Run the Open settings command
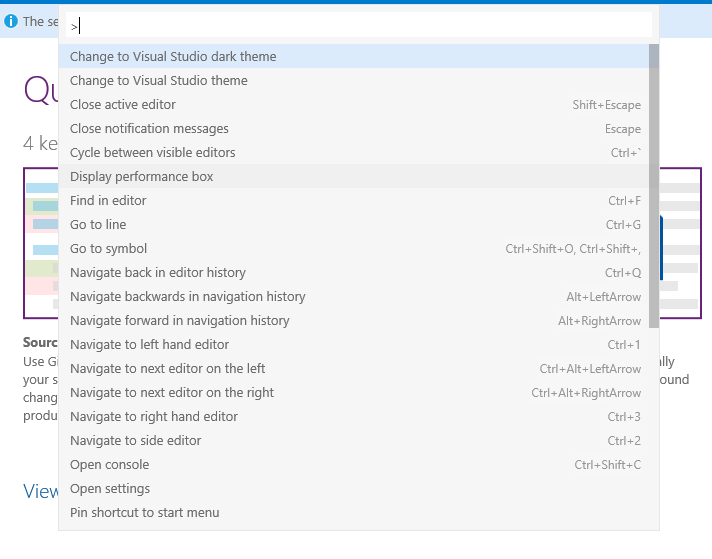This screenshot has width=712, height=559. click(x=110, y=489)
